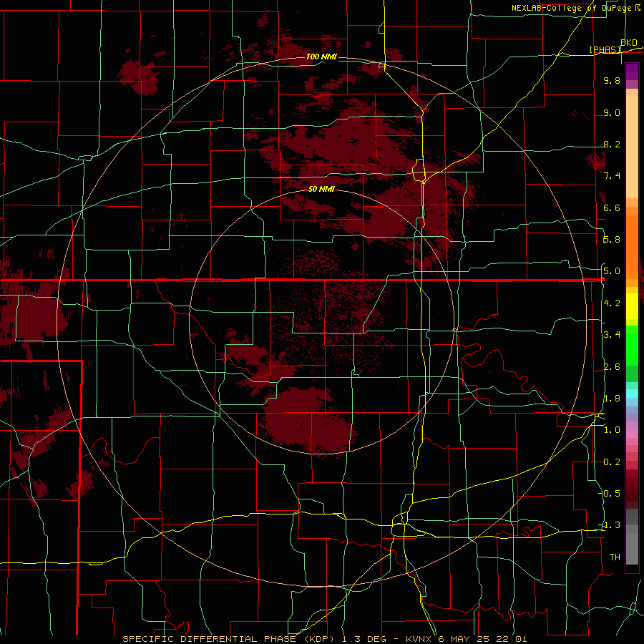
Task: Click the 5.0 color scale value
Action: click(x=612, y=271)
